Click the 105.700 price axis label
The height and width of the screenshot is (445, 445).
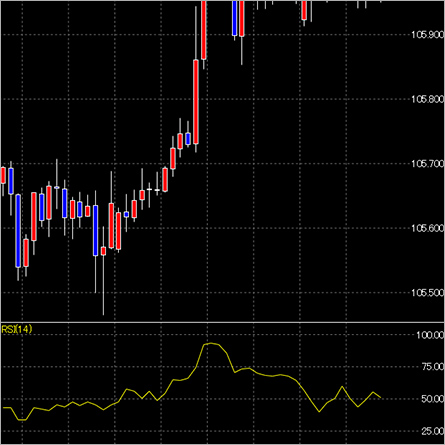click(428, 164)
